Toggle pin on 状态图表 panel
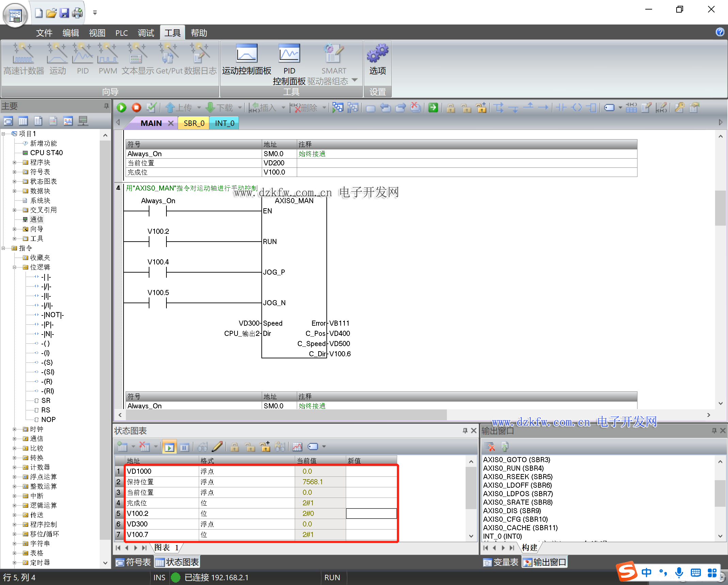This screenshot has height=585, width=728. click(465, 430)
